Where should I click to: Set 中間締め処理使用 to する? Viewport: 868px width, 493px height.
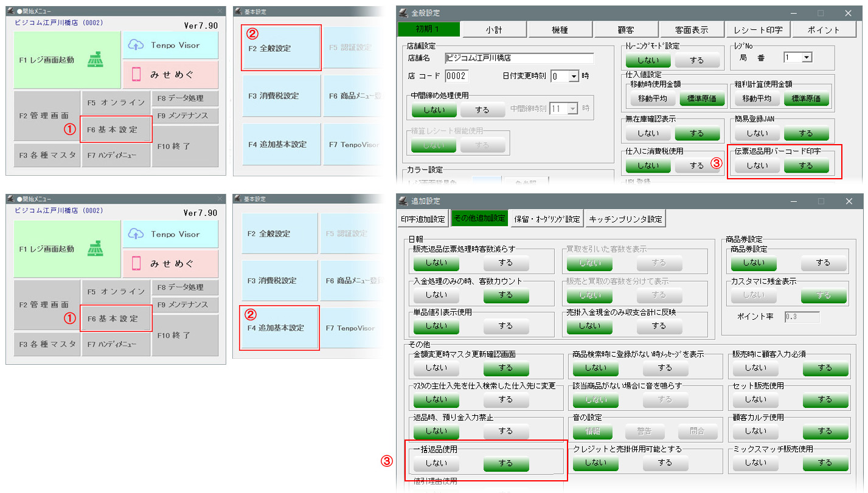[482, 110]
